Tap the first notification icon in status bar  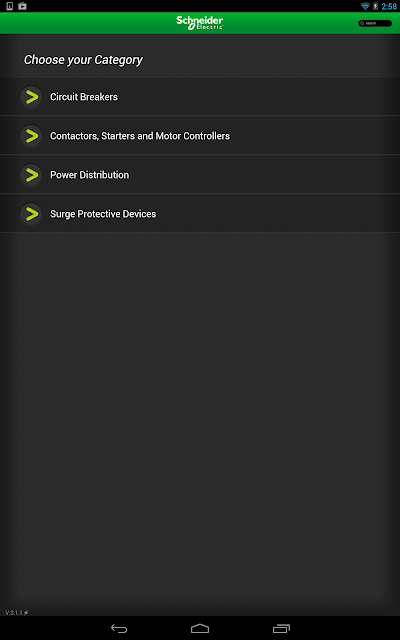point(9,6)
